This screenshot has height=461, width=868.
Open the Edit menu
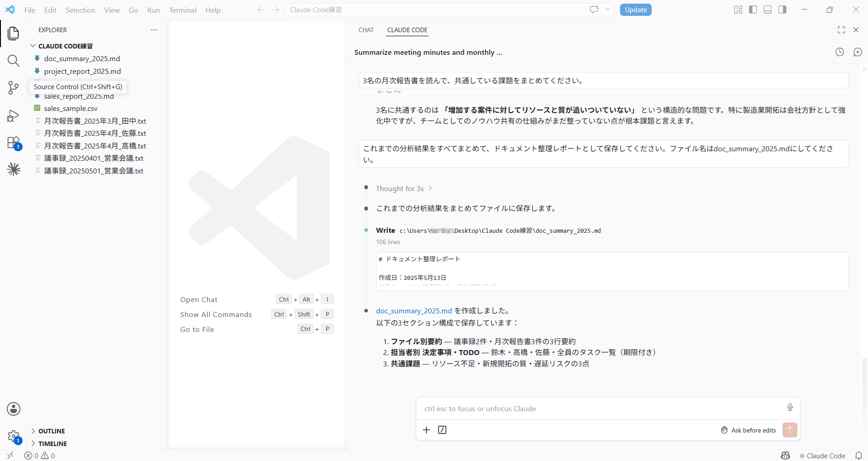51,10
